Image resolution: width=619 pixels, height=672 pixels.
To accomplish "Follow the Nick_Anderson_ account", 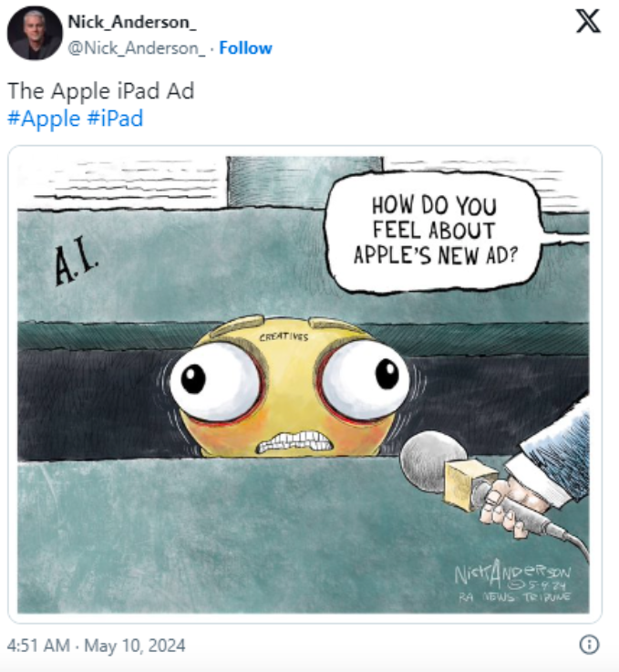I will click(x=245, y=48).
